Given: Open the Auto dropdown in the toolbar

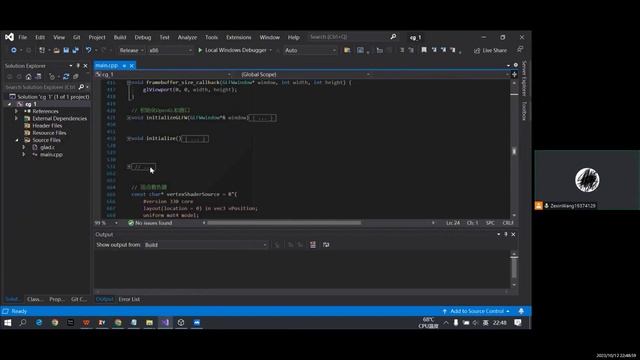Looking at the screenshot, I should (311, 50).
